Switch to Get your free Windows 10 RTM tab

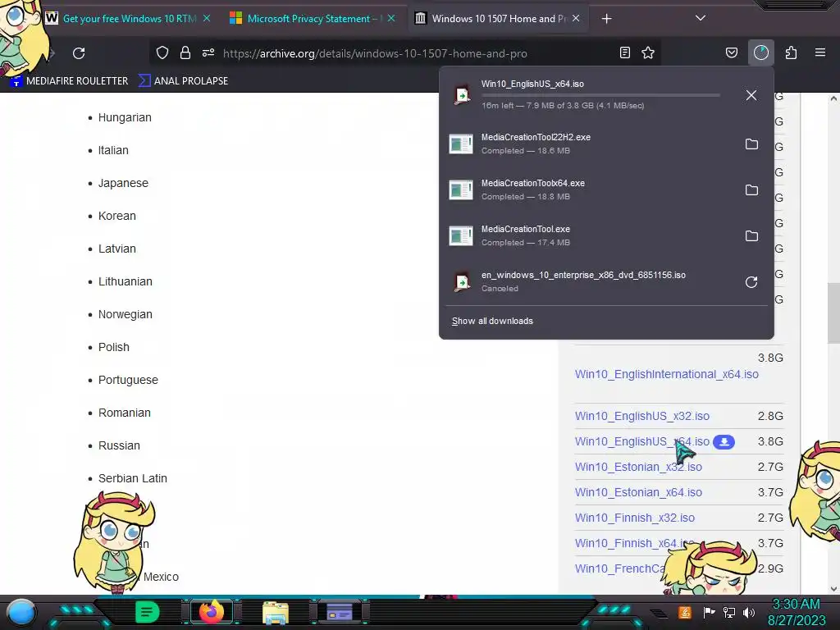click(x=130, y=18)
